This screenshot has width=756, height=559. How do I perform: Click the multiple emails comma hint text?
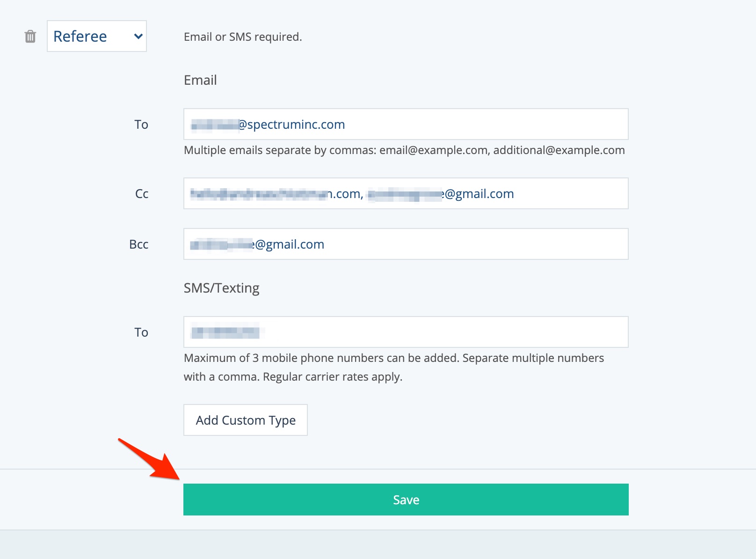tap(404, 150)
